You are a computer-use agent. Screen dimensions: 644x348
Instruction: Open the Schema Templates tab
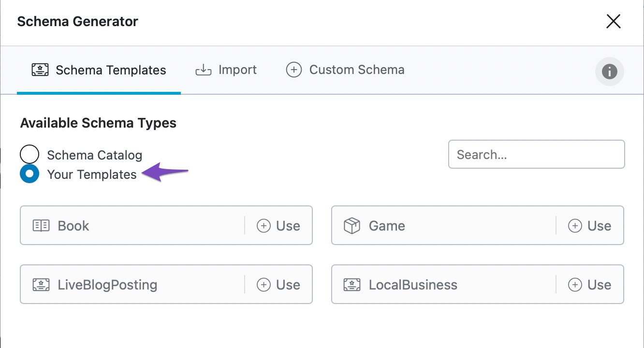(99, 70)
